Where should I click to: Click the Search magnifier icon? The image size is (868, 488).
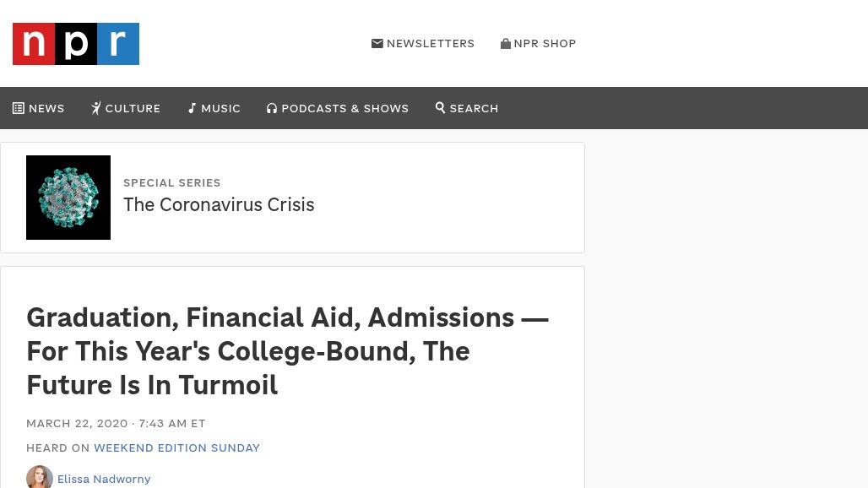click(x=441, y=108)
